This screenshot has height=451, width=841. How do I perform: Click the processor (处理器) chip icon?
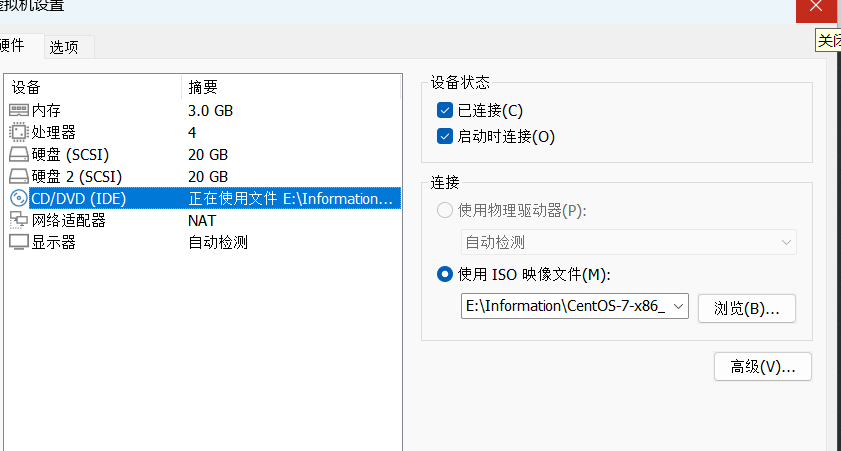coord(19,132)
